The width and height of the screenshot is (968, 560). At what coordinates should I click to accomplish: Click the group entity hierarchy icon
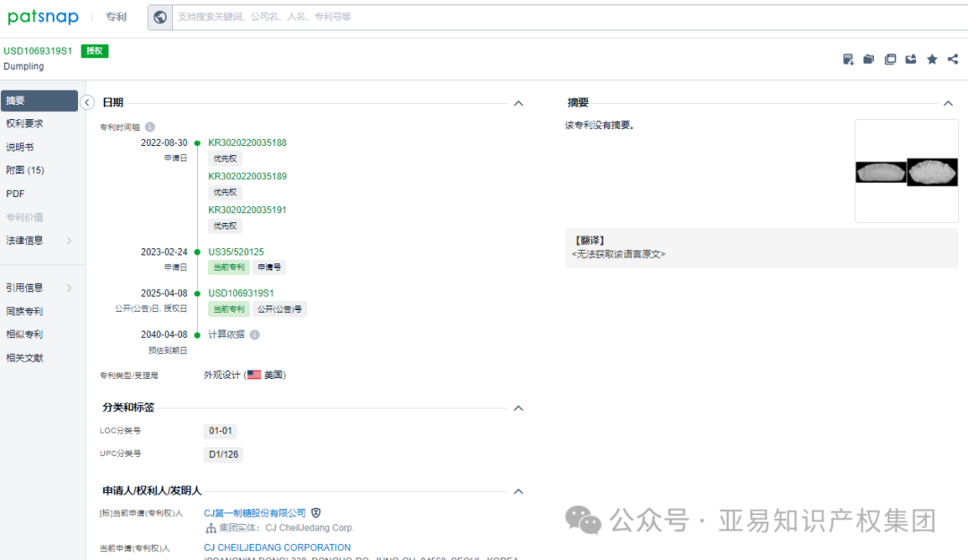pos(211,528)
